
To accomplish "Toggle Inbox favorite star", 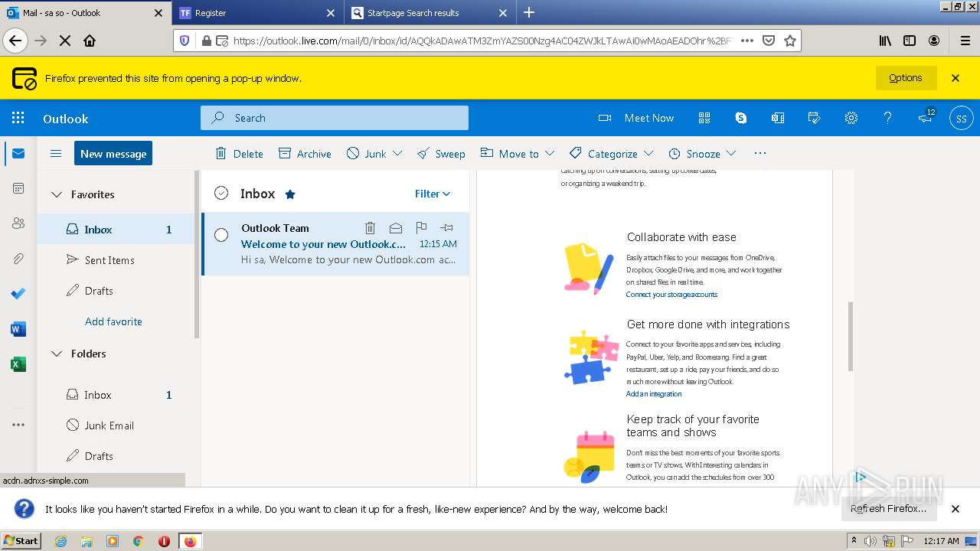I will pyautogui.click(x=290, y=194).
